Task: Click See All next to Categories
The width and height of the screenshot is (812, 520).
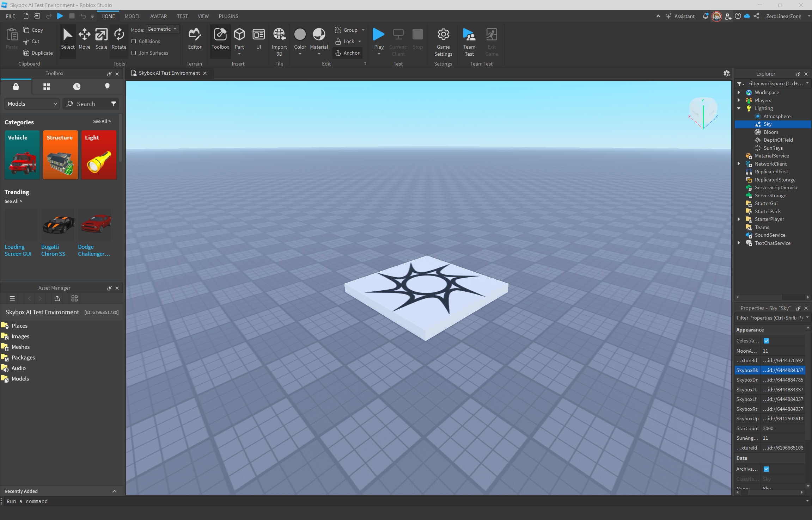Action: click(x=102, y=121)
